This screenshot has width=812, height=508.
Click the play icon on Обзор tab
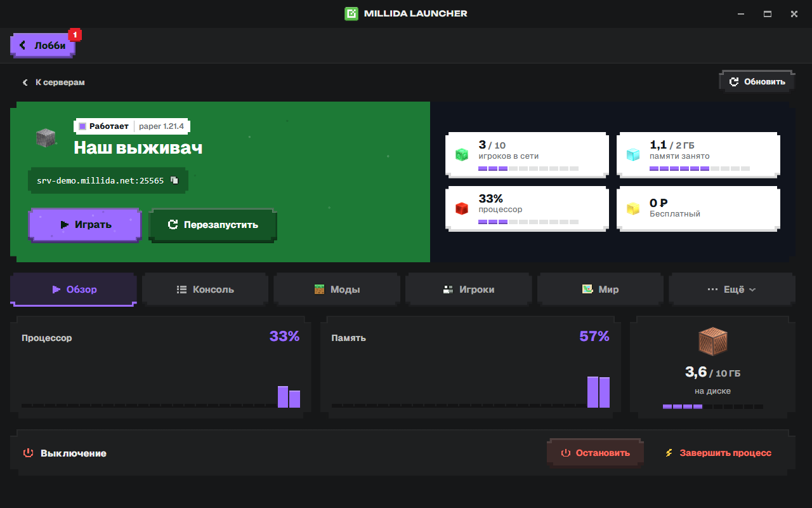56,290
